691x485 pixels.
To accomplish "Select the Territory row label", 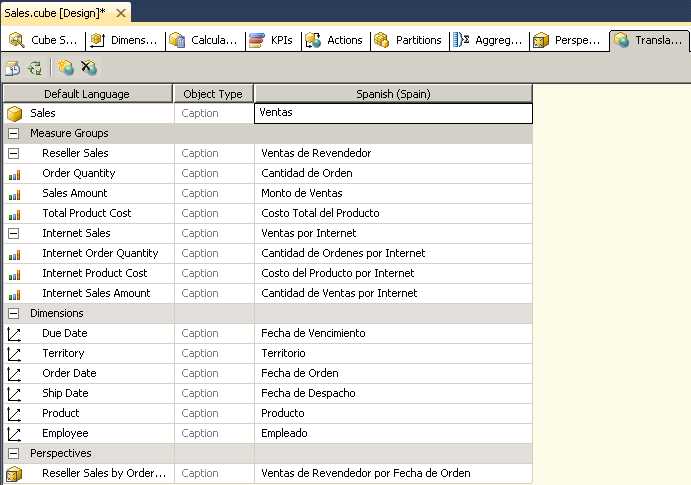I will point(63,354).
